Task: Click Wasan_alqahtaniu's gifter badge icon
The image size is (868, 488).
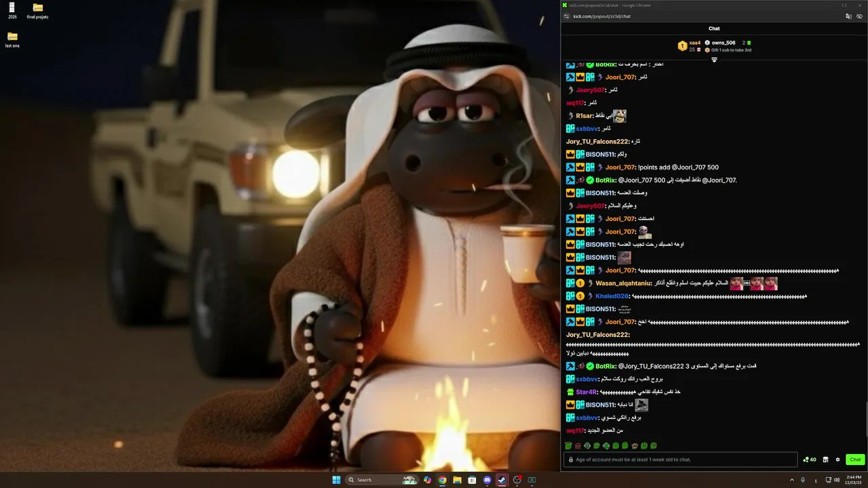Action: point(580,283)
